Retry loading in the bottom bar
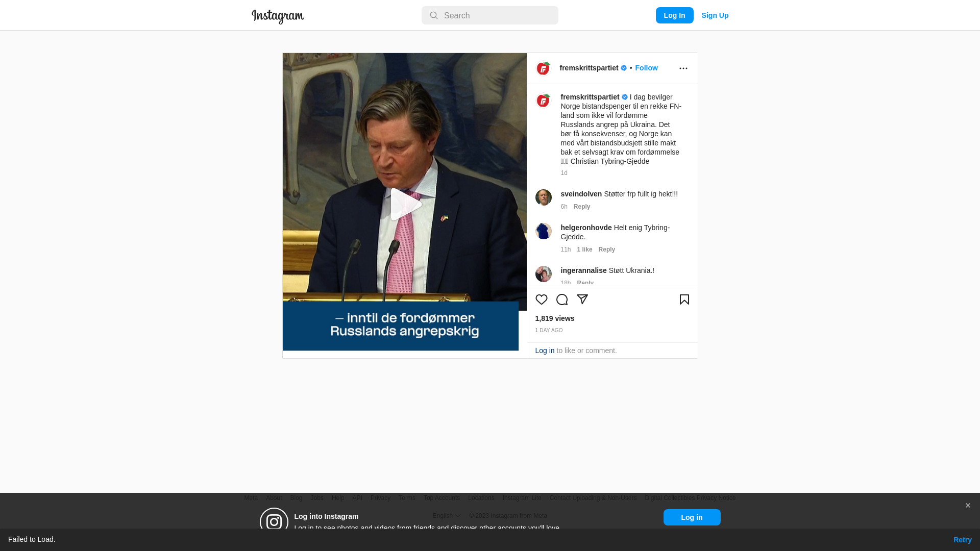 pos(962,540)
